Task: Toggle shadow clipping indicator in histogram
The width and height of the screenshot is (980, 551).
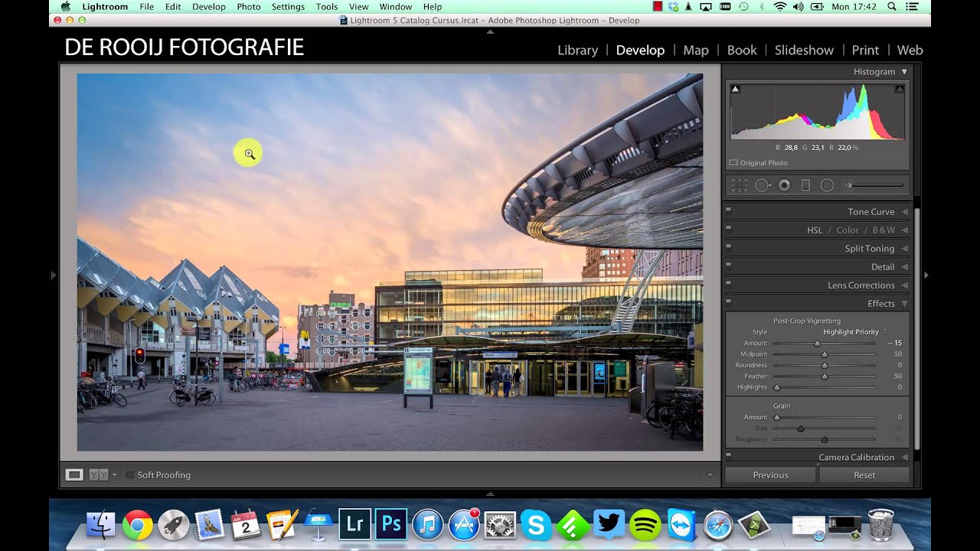Action: [x=735, y=89]
